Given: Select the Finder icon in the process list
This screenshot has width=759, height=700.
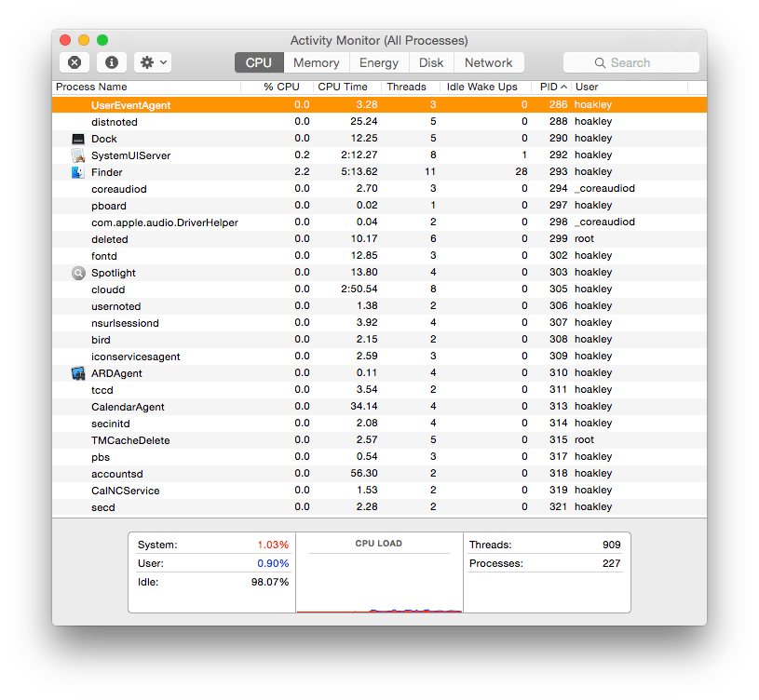Looking at the screenshot, I should coord(77,171).
